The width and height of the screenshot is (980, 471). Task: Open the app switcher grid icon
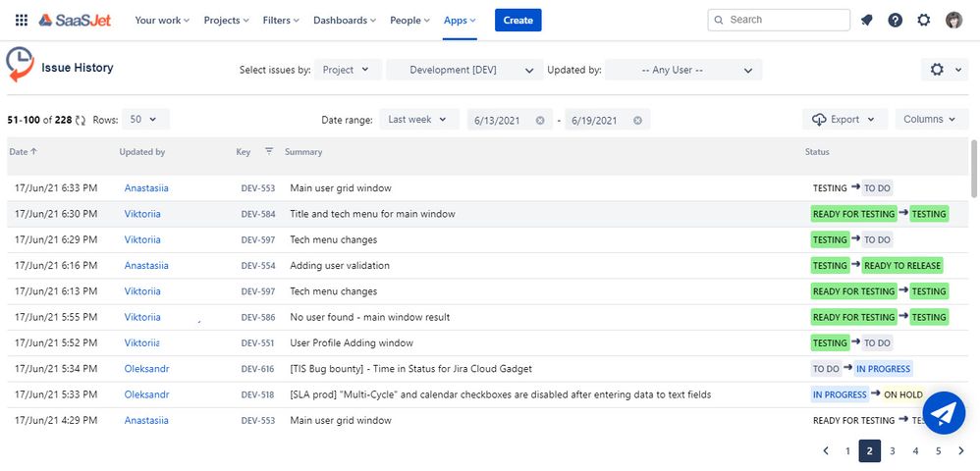click(22, 20)
